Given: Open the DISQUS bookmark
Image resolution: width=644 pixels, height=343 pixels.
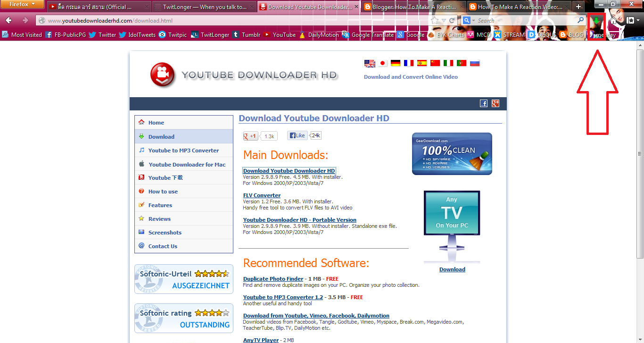Looking at the screenshot, I should [543, 34].
